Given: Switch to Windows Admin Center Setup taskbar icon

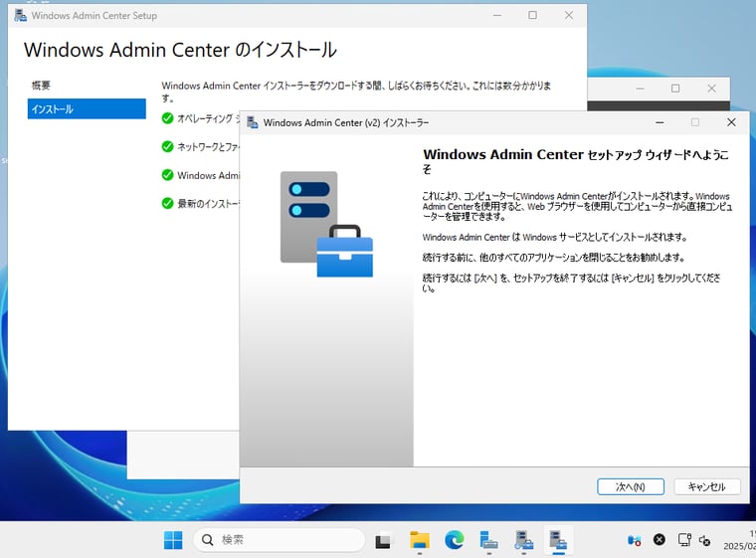Looking at the screenshot, I should pyautogui.click(x=523, y=540).
